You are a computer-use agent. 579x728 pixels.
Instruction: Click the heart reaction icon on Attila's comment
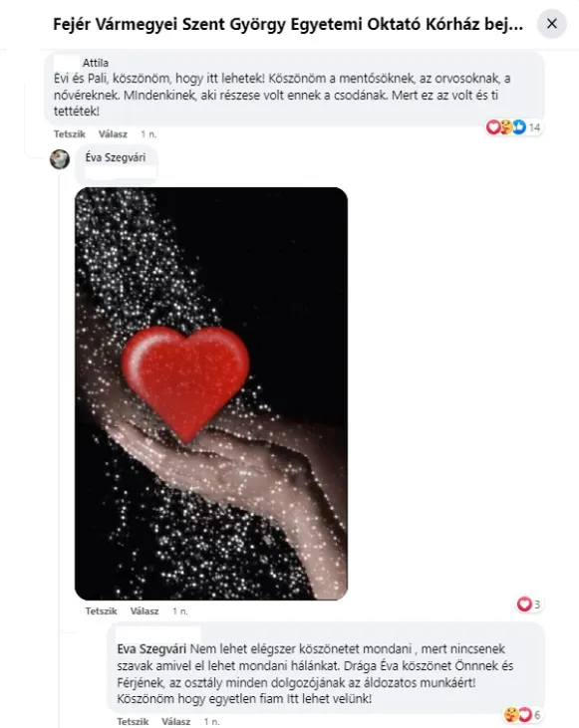(492, 127)
